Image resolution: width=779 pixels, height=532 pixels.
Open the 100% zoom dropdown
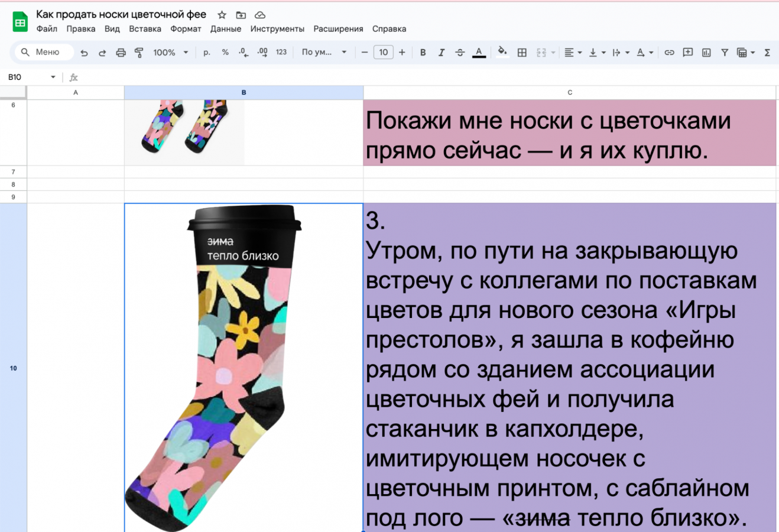170,53
